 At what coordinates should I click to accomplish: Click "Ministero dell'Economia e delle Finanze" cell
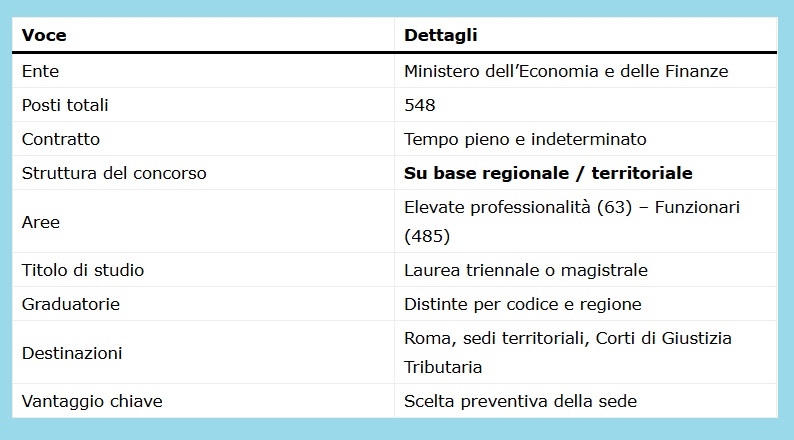click(x=566, y=71)
